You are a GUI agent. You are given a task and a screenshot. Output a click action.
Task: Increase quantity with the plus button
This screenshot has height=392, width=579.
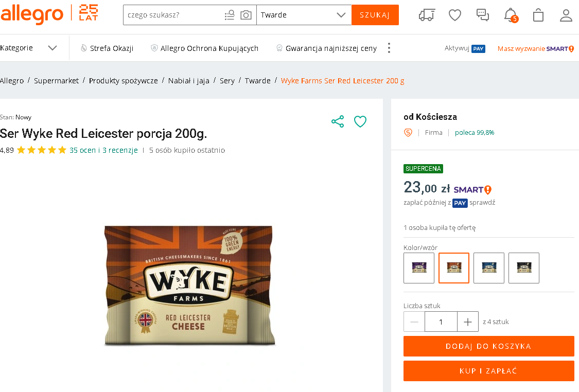(x=468, y=322)
